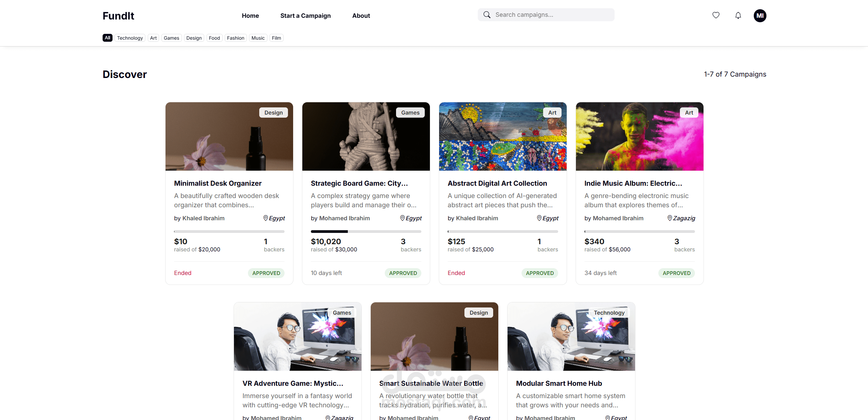
Task: Click the search magnifier icon
Action: click(487, 15)
